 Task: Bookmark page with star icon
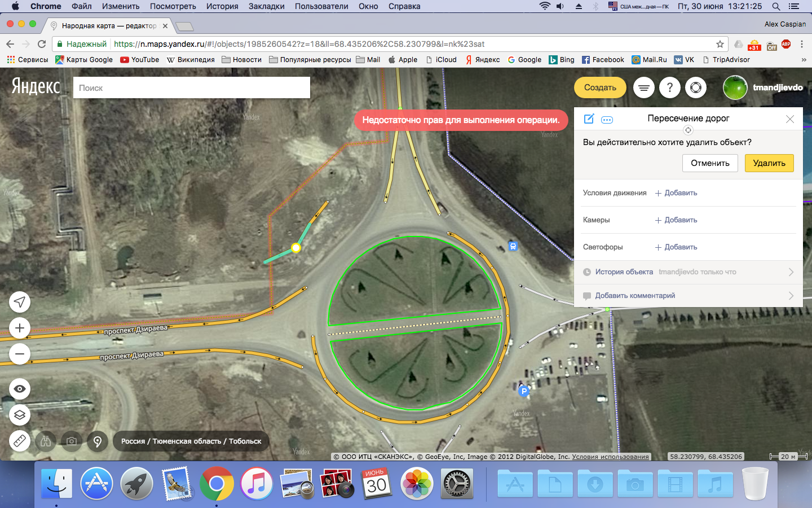[720, 44]
